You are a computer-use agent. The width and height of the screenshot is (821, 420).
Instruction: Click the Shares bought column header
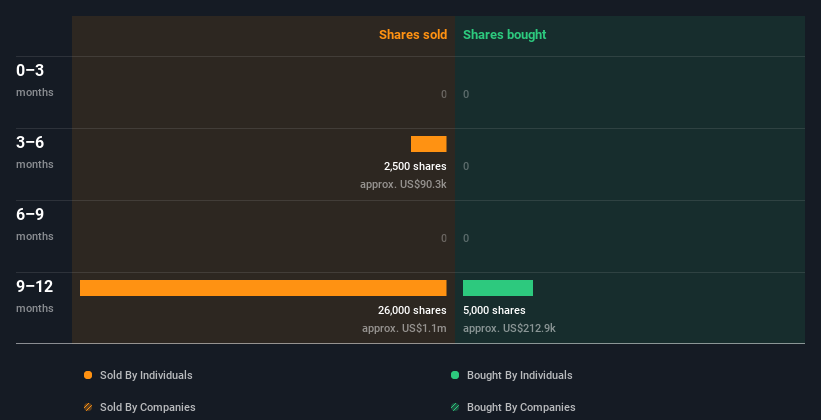[x=505, y=35]
